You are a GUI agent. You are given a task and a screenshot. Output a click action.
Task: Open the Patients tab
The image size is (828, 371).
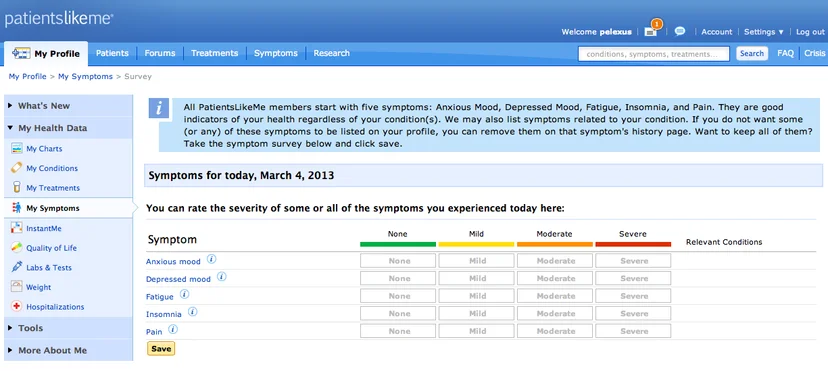coord(112,53)
